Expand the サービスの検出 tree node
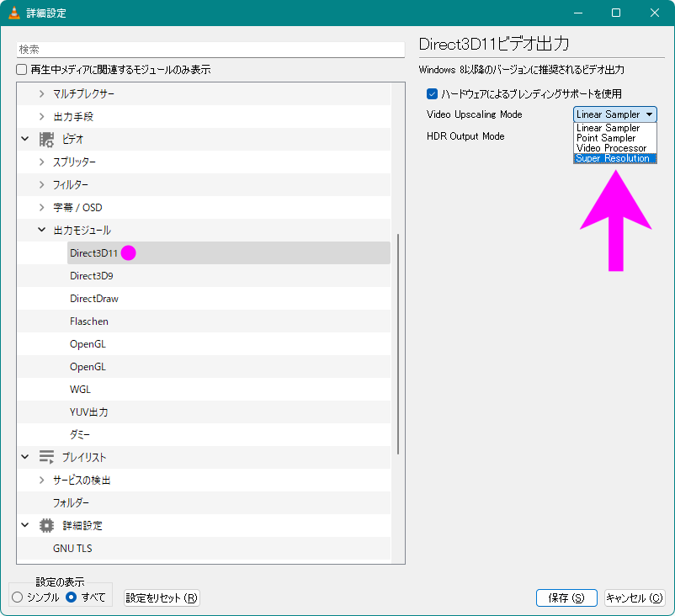675x616 pixels. (42, 480)
